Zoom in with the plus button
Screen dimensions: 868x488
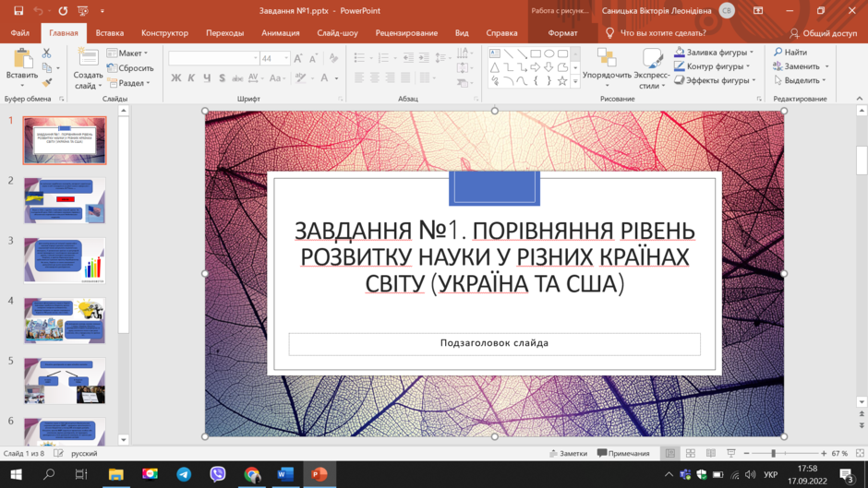(824, 453)
